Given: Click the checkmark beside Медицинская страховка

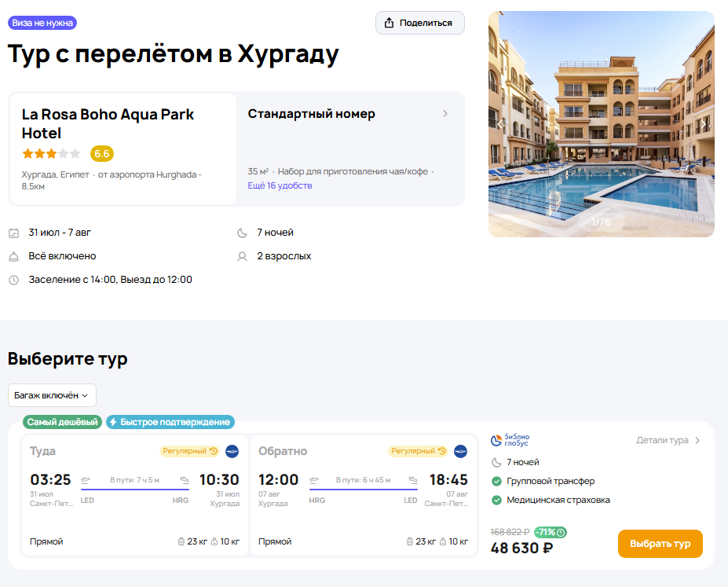Looking at the screenshot, I should pos(496,500).
